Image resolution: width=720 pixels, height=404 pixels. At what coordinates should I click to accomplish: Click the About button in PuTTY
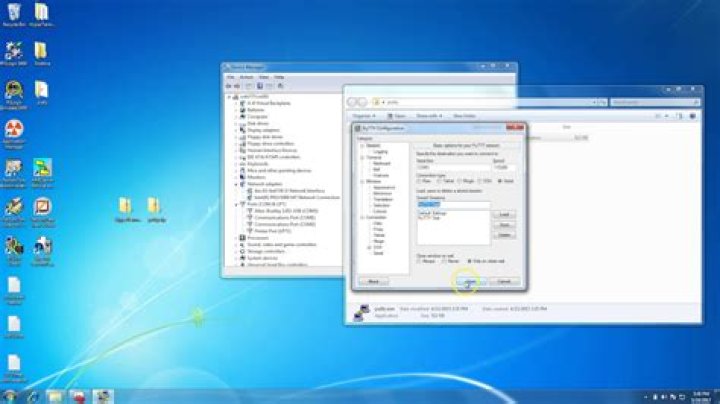coord(374,281)
